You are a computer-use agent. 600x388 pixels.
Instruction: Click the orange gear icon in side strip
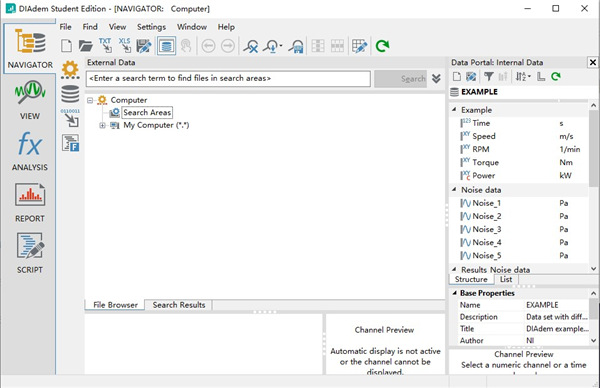70,70
